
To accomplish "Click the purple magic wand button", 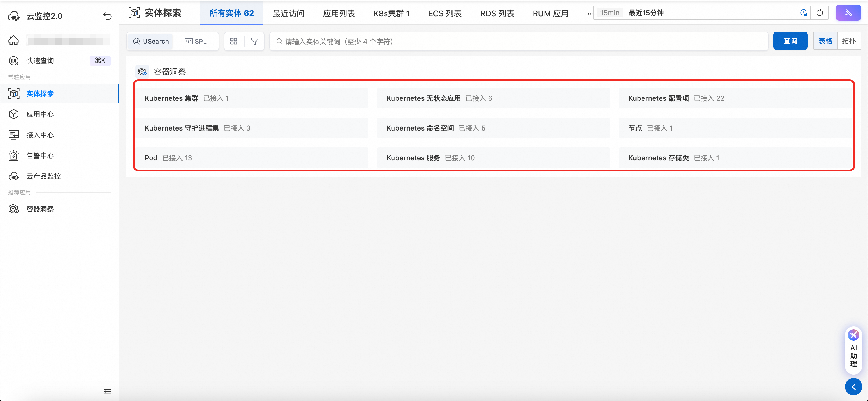I will click(848, 13).
